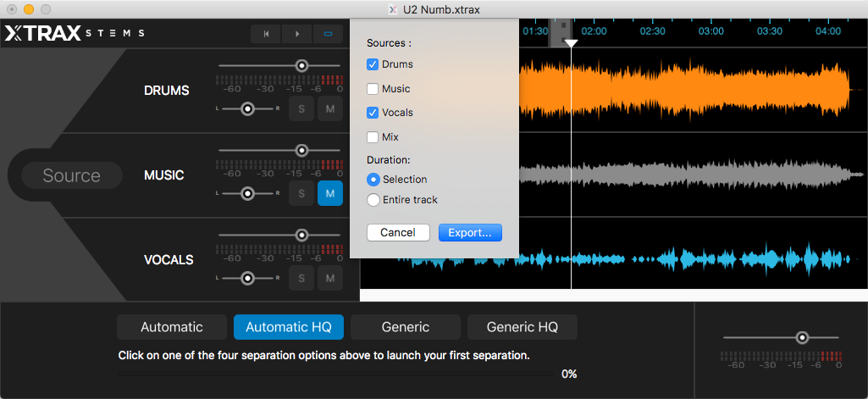
Task: Click the Drums level meter
Action: click(279, 79)
